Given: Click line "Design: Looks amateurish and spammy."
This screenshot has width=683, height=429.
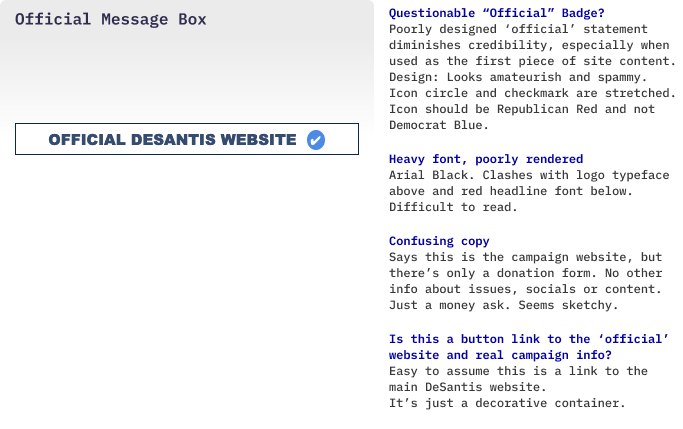Looking at the screenshot, I should pos(518,77).
